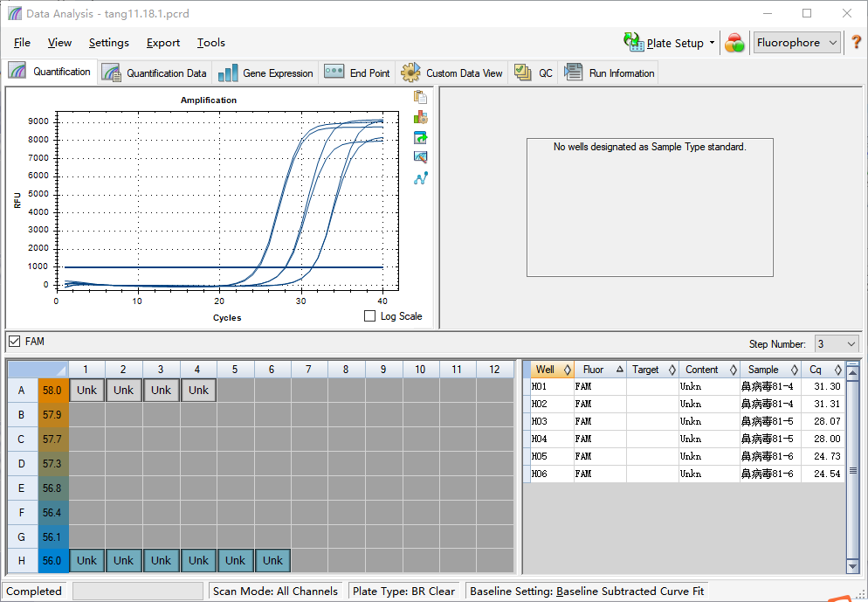Select plate column 5 header
The width and height of the screenshot is (868, 602).
pos(235,370)
